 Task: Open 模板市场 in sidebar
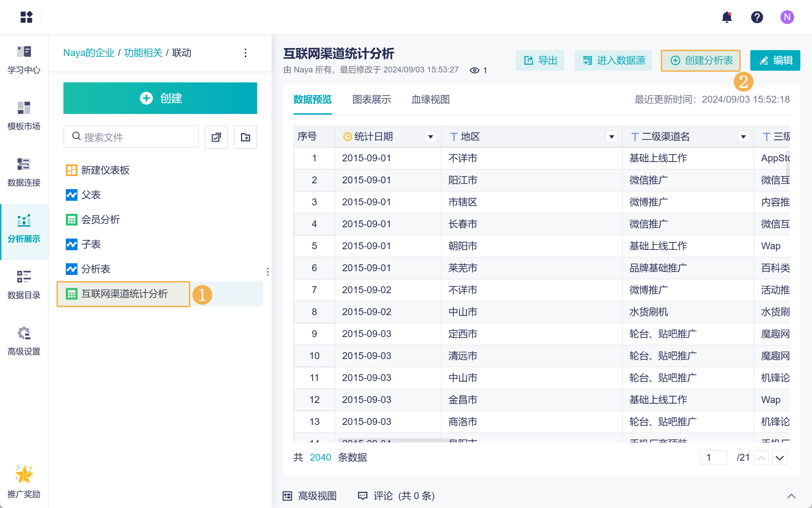tap(24, 117)
